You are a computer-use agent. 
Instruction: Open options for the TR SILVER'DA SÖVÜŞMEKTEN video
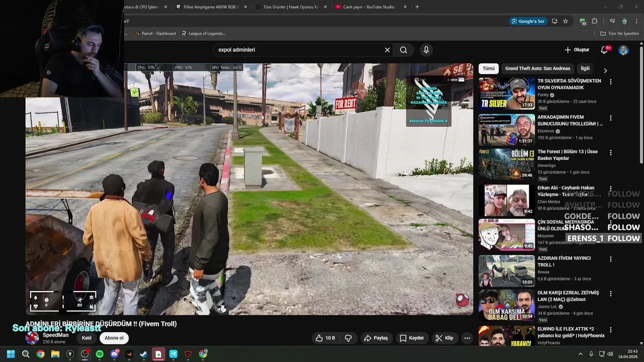(611, 81)
